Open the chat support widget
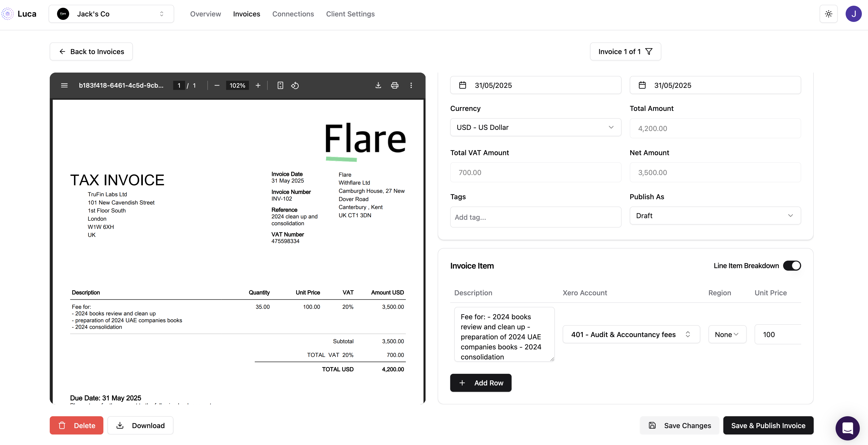The height and width of the screenshot is (445, 868). [847, 428]
